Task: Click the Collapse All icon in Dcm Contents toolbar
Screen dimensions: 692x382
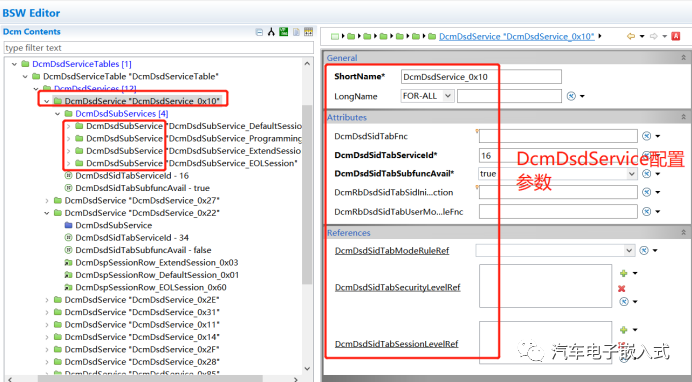Action: point(259,32)
